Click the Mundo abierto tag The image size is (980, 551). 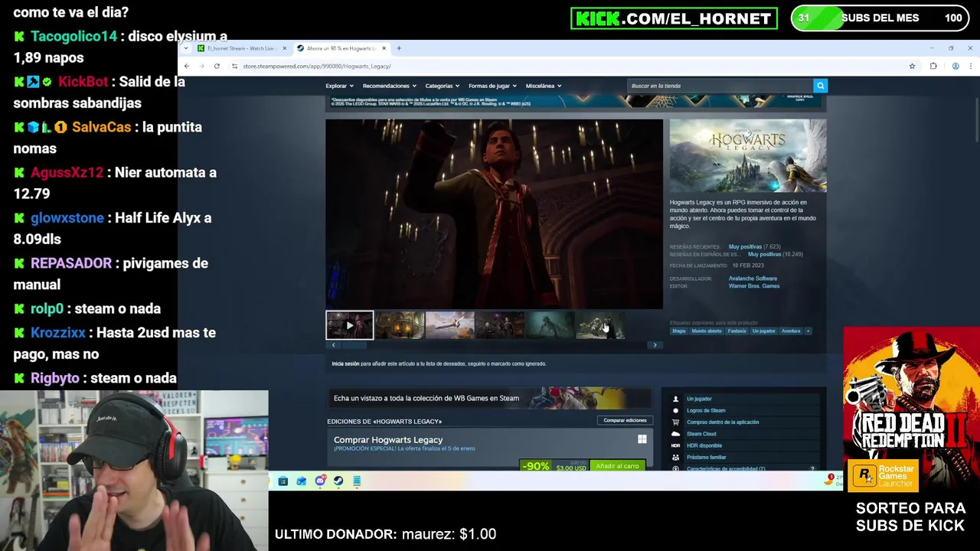coord(707,331)
